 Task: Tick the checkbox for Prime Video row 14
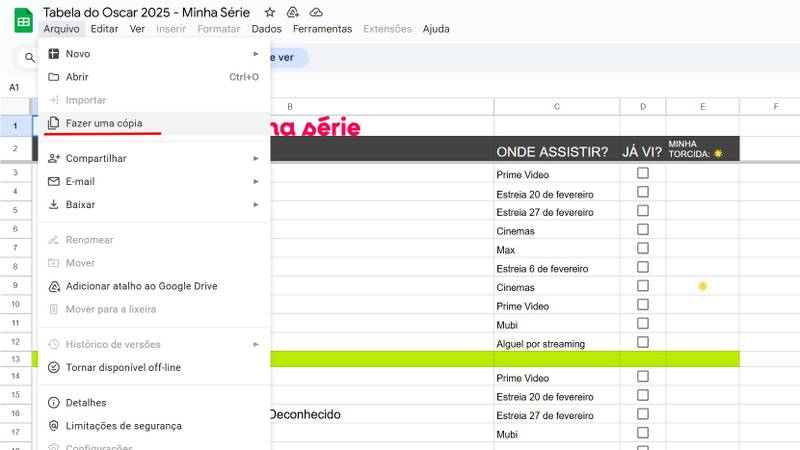[643, 377]
